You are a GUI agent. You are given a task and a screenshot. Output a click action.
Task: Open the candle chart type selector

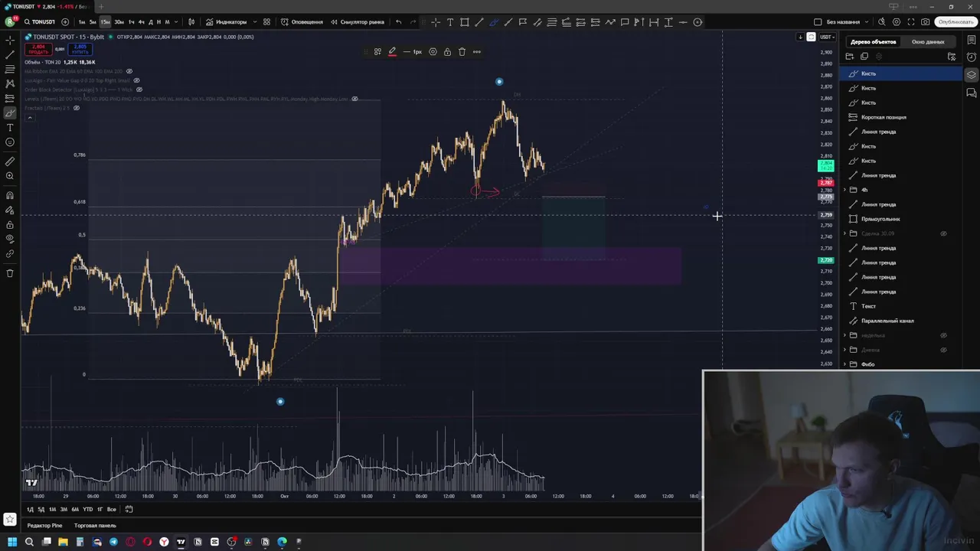(x=191, y=22)
